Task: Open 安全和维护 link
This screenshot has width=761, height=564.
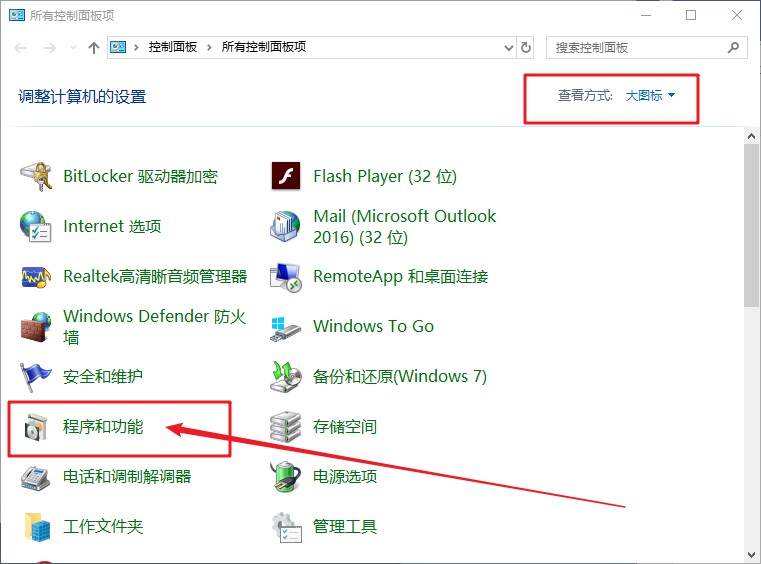Action: coord(103,377)
